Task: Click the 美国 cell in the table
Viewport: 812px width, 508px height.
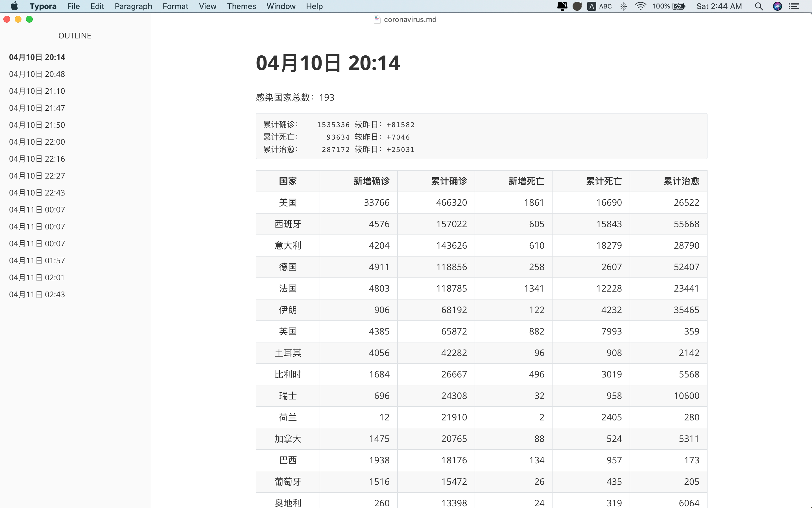Action: click(287, 202)
